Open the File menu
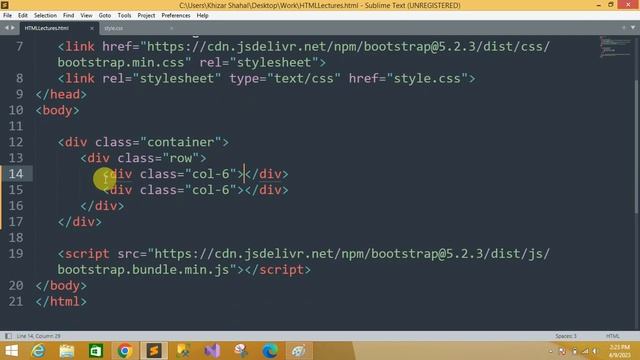This screenshot has height=360, width=640. click(7, 16)
